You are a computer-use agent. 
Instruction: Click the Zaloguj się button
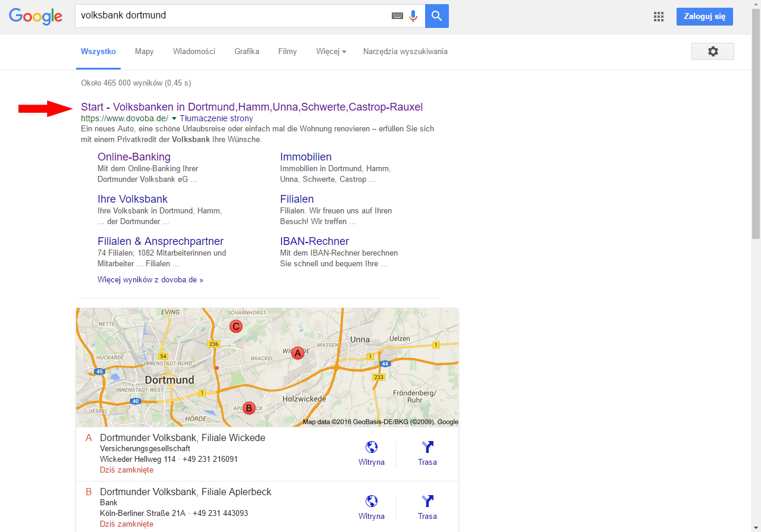(705, 17)
